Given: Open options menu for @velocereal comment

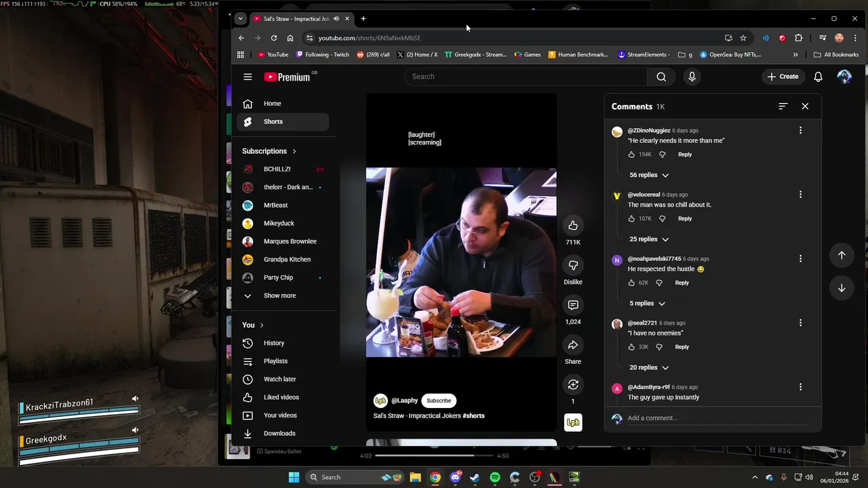Looking at the screenshot, I should [x=800, y=195].
